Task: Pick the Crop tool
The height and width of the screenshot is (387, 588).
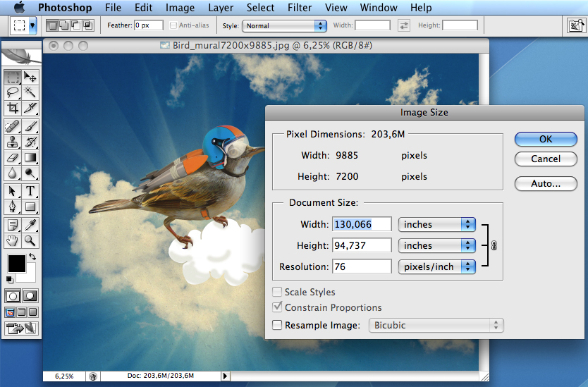Action: (x=13, y=108)
